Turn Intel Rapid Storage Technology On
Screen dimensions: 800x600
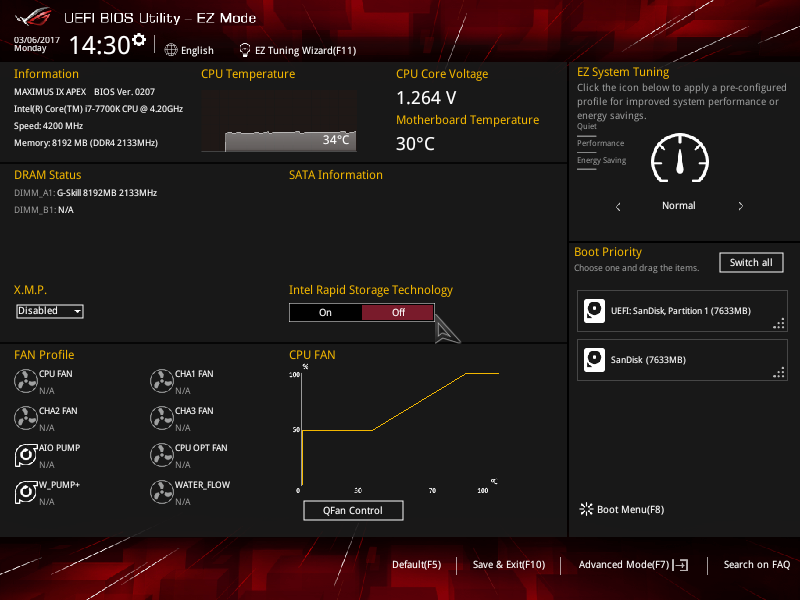326,313
